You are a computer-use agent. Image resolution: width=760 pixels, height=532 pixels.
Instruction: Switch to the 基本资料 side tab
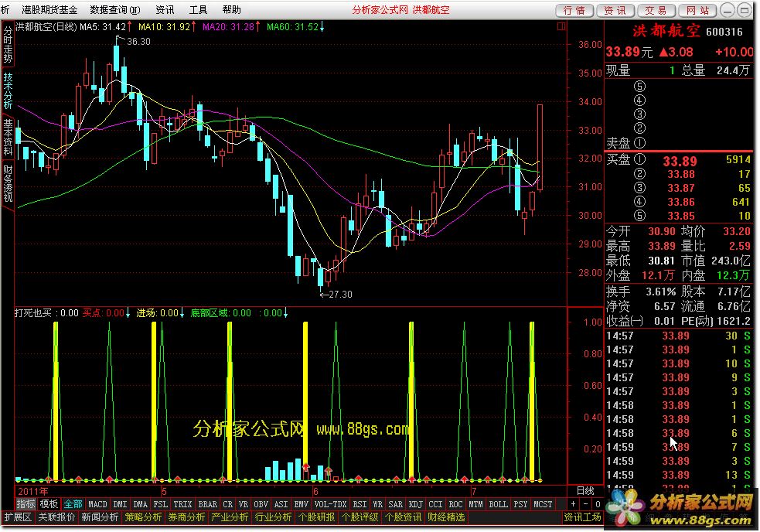[x=8, y=137]
